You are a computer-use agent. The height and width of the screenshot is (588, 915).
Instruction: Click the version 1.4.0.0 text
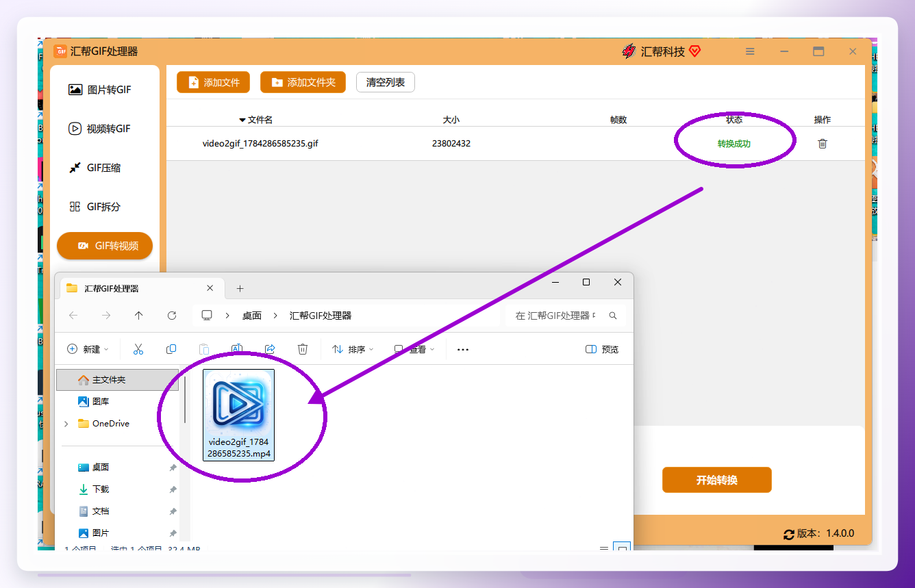(x=825, y=534)
